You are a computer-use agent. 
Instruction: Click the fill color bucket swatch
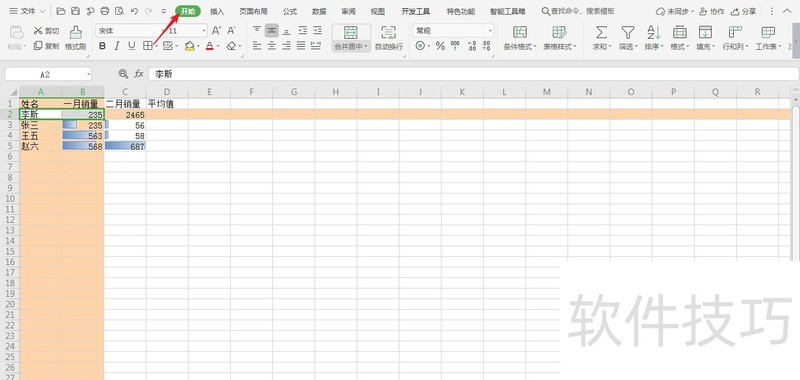[189, 46]
